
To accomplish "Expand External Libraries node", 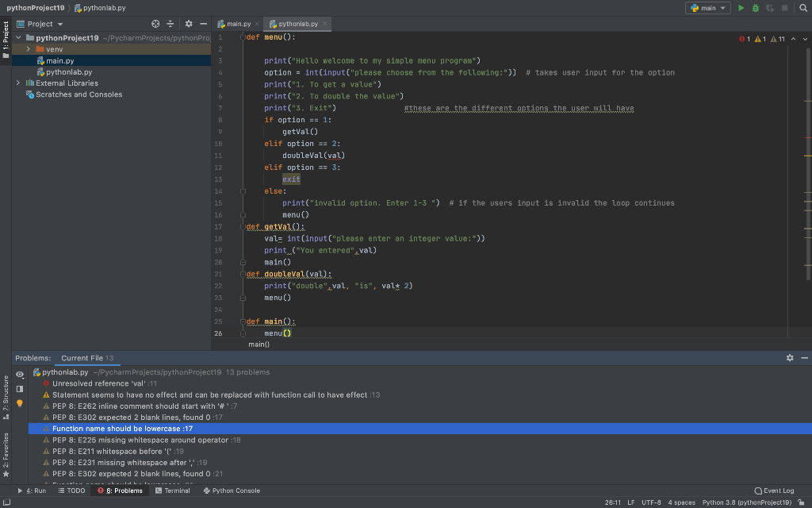I will point(19,83).
